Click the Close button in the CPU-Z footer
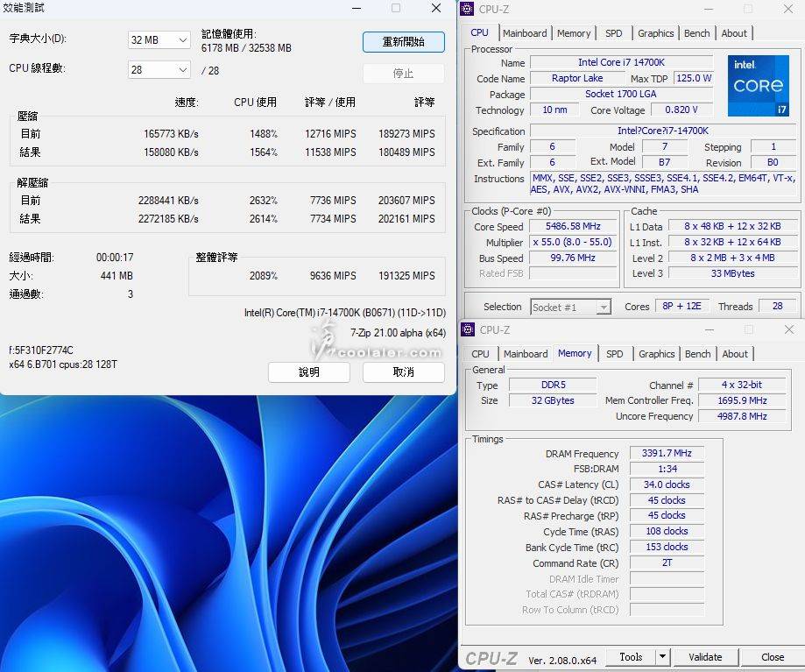Image resolution: width=805 pixels, height=672 pixels. (772, 657)
